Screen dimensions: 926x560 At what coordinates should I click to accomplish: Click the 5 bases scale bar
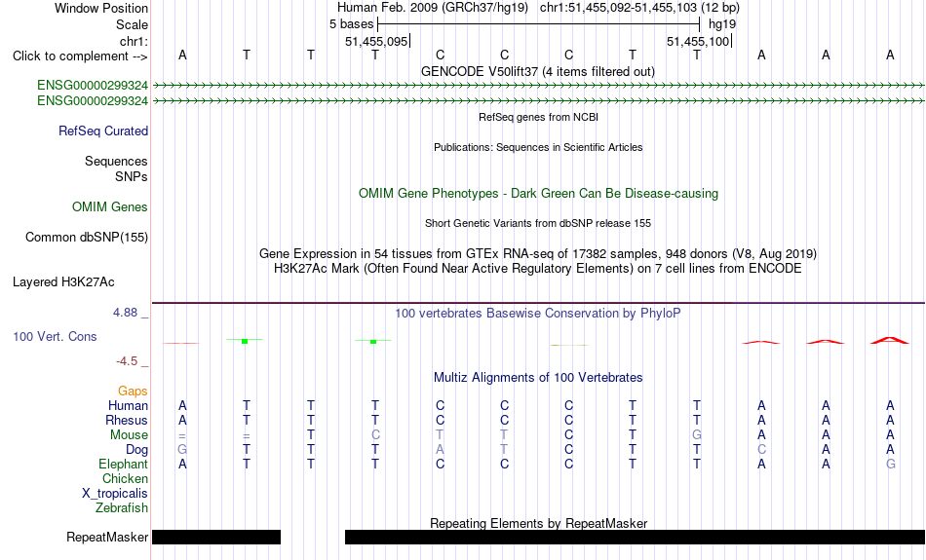pyautogui.click(x=539, y=24)
